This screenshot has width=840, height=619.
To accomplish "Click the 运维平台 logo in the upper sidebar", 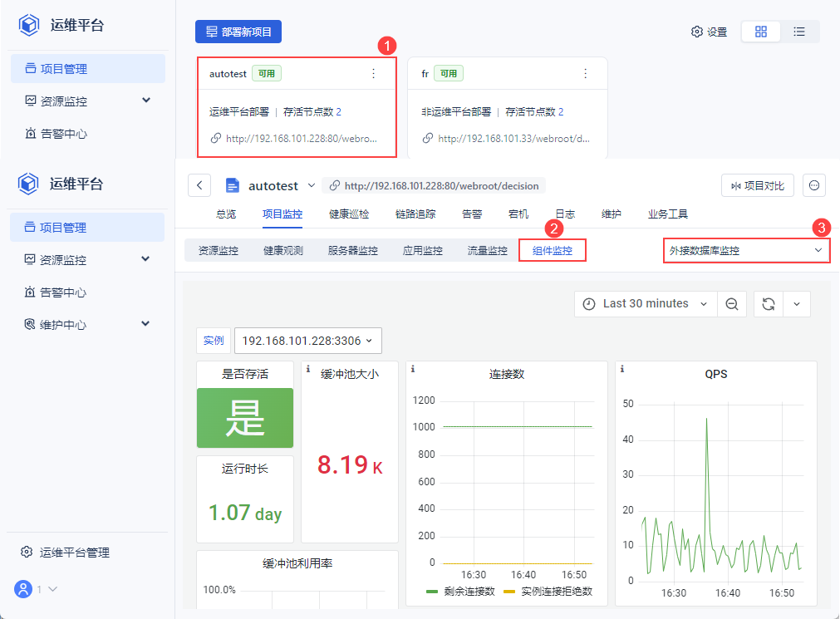I will (29, 25).
